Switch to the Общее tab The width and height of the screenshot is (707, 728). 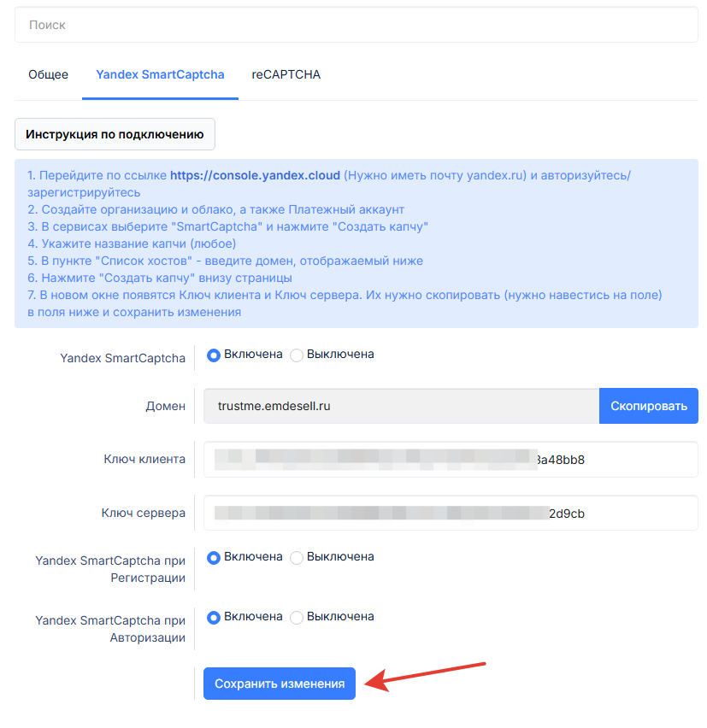coord(48,74)
